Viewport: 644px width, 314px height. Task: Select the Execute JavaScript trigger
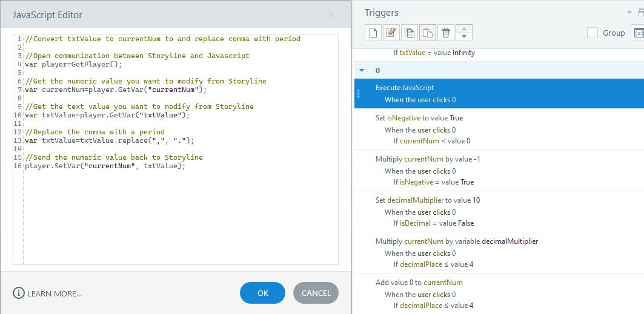point(499,93)
